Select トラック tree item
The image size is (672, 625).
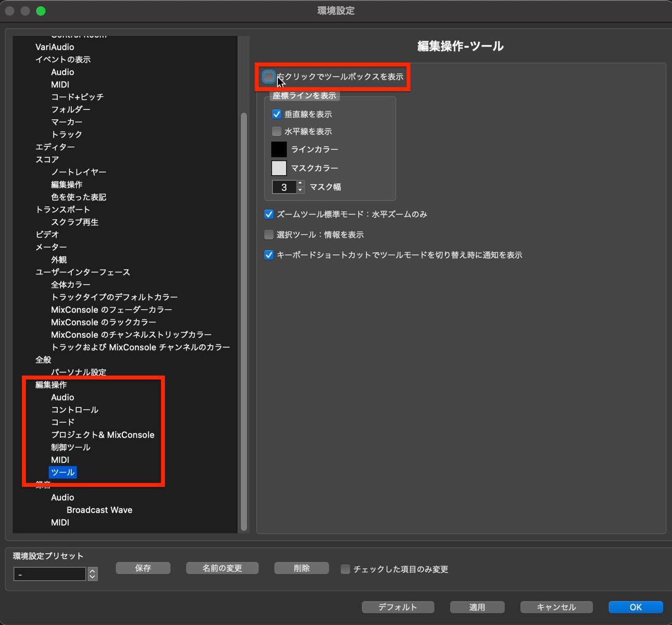coord(67,134)
